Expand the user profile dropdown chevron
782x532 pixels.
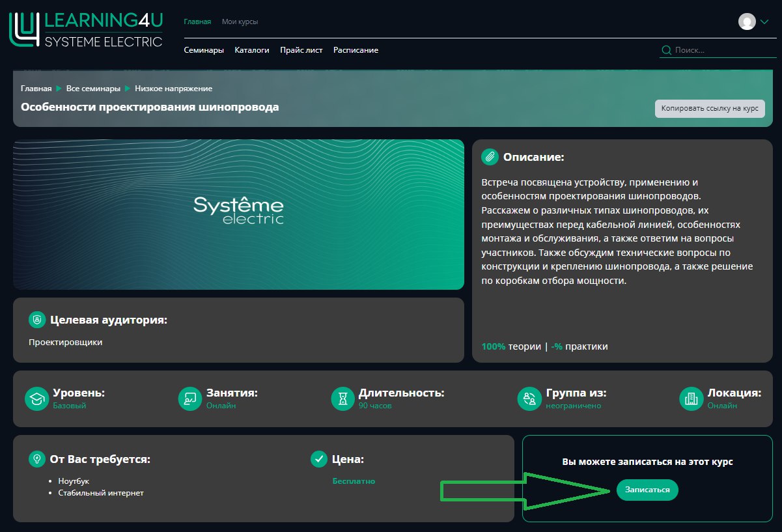[764, 21]
